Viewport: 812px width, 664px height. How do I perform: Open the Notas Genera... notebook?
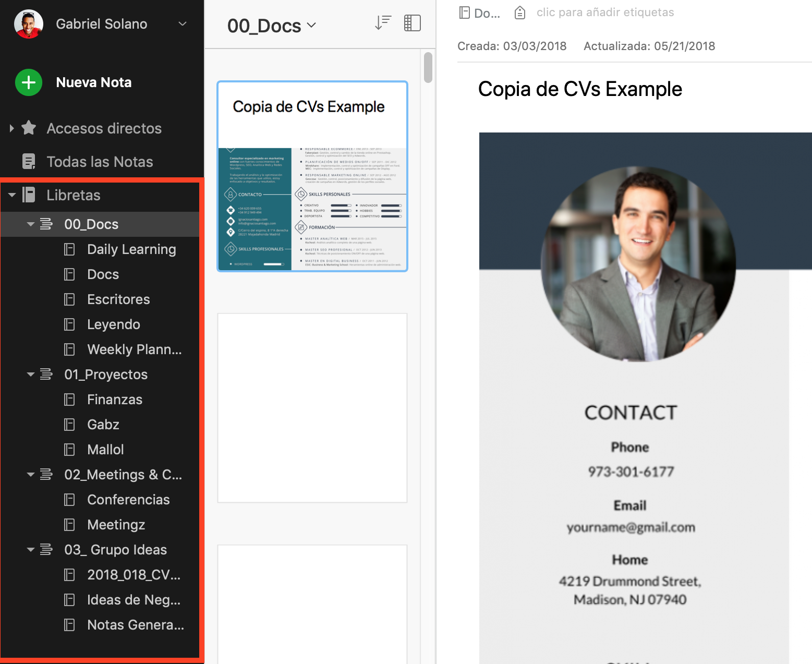pos(136,625)
